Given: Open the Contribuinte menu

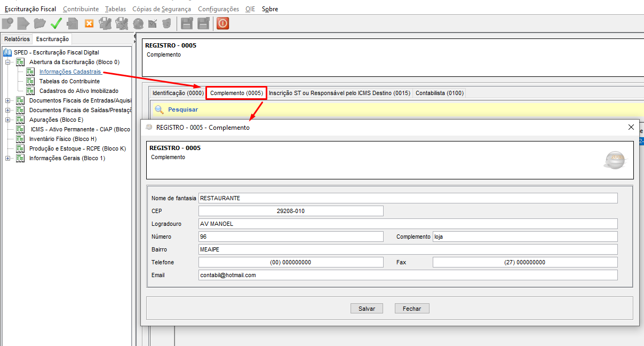Looking at the screenshot, I should point(81,9).
